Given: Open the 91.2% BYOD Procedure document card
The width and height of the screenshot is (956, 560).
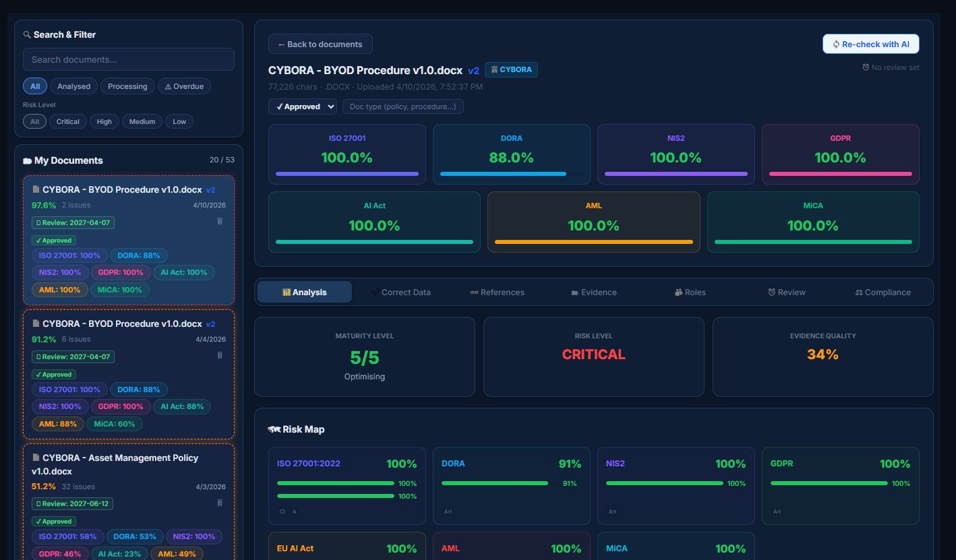Looking at the screenshot, I should pos(129,374).
